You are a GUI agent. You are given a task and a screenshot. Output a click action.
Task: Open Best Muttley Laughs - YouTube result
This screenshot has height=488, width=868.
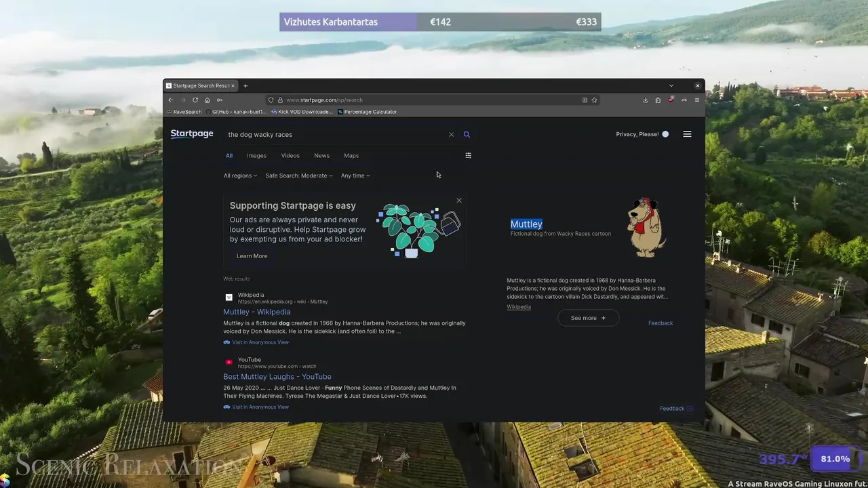[277, 377]
